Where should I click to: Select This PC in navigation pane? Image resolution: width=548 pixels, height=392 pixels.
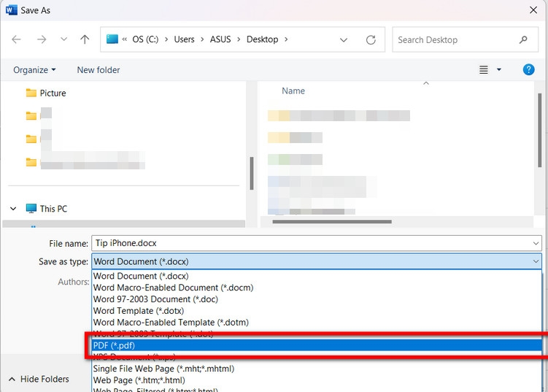[x=47, y=209]
